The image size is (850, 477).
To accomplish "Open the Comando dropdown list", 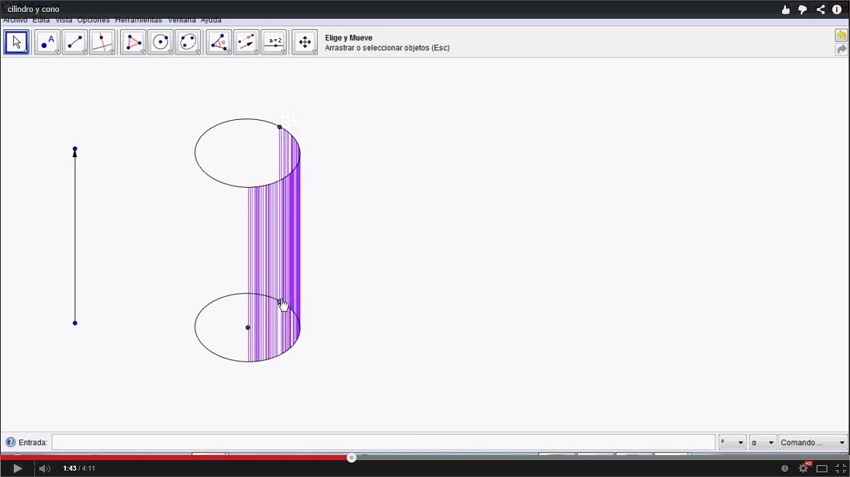I will click(813, 442).
